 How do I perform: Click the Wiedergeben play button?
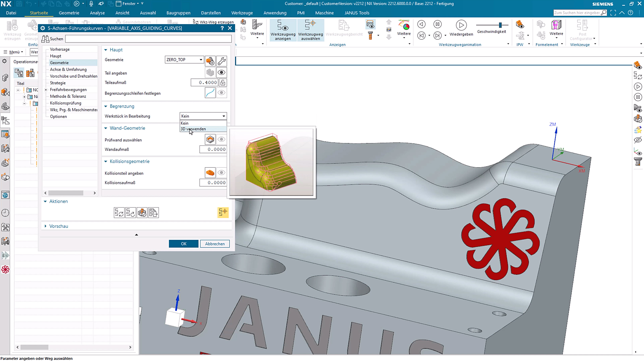pos(461,28)
